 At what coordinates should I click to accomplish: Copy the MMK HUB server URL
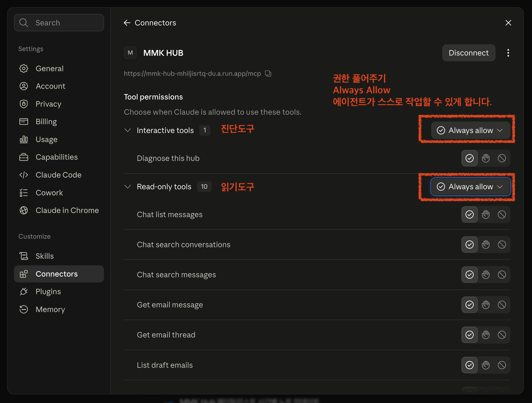click(x=268, y=73)
